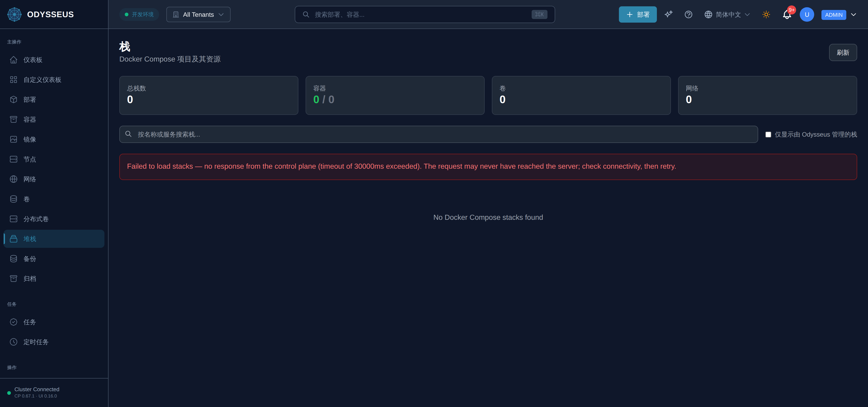
Task: Click the 刷新 refresh button
Action: click(x=843, y=52)
